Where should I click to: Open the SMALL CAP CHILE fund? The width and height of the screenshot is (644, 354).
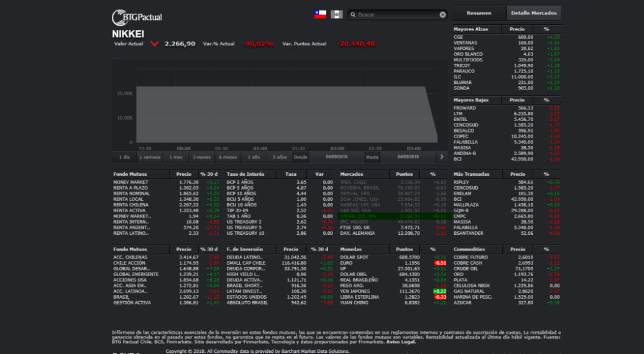point(280,263)
